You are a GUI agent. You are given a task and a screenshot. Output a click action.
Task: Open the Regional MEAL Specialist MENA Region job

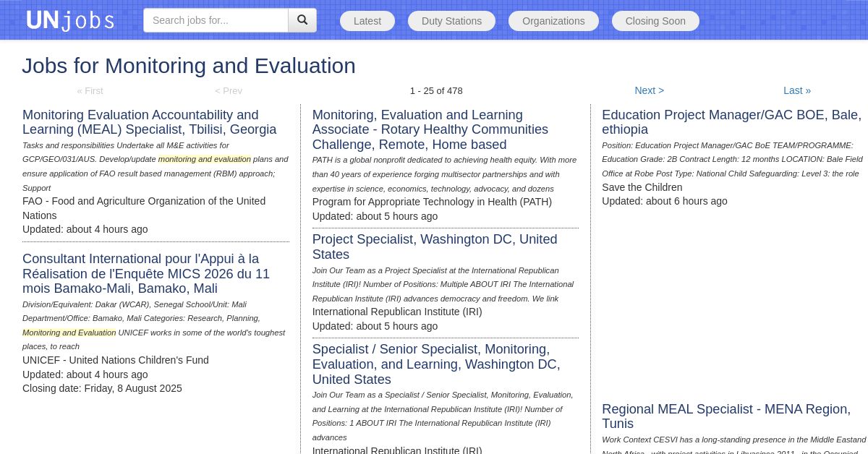tap(726, 416)
